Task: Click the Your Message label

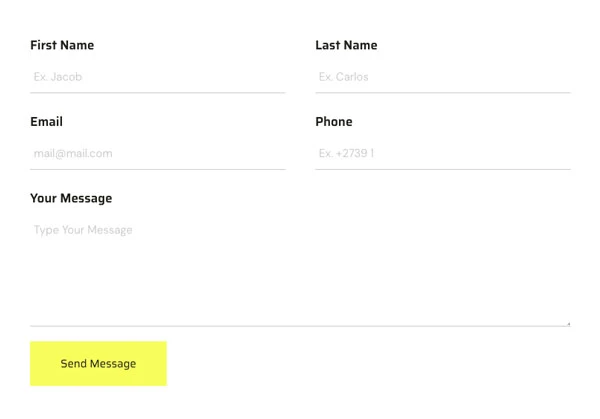Action: pyautogui.click(x=71, y=198)
